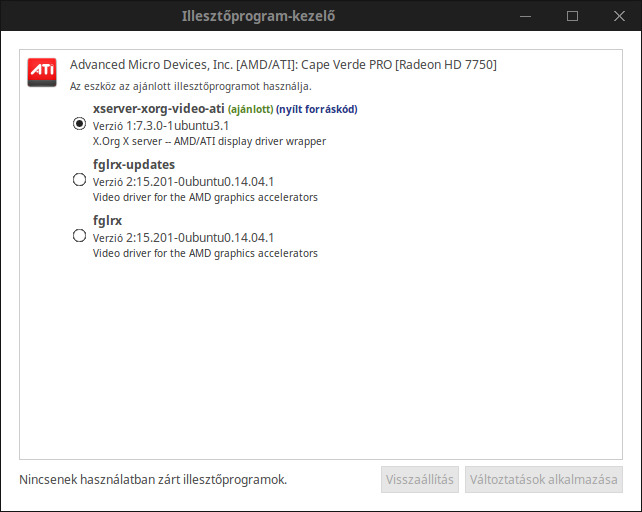The height and width of the screenshot is (512, 642).
Task: Close the Illesztőprogram-kezelő window
Action: tap(619, 16)
